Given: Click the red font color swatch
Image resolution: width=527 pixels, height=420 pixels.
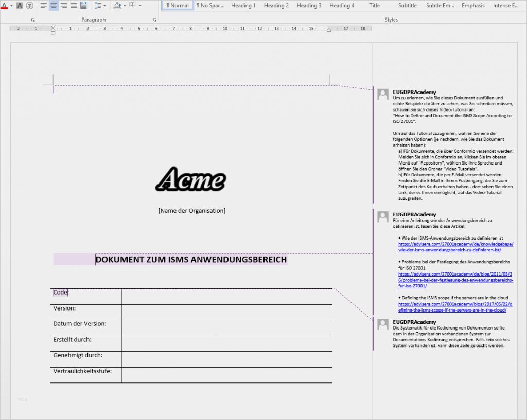Looking at the screenshot, I should (x=4, y=8).
